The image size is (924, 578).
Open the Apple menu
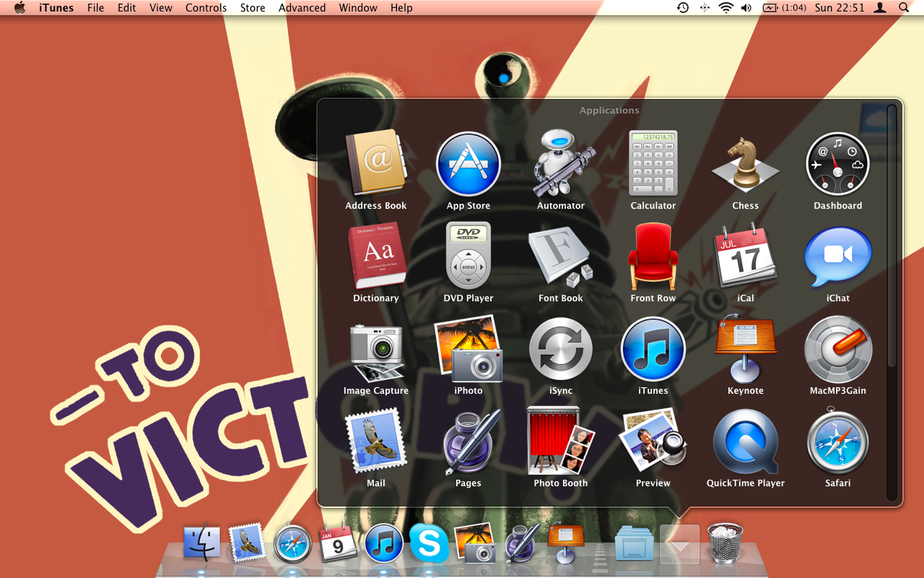click(x=19, y=8)
